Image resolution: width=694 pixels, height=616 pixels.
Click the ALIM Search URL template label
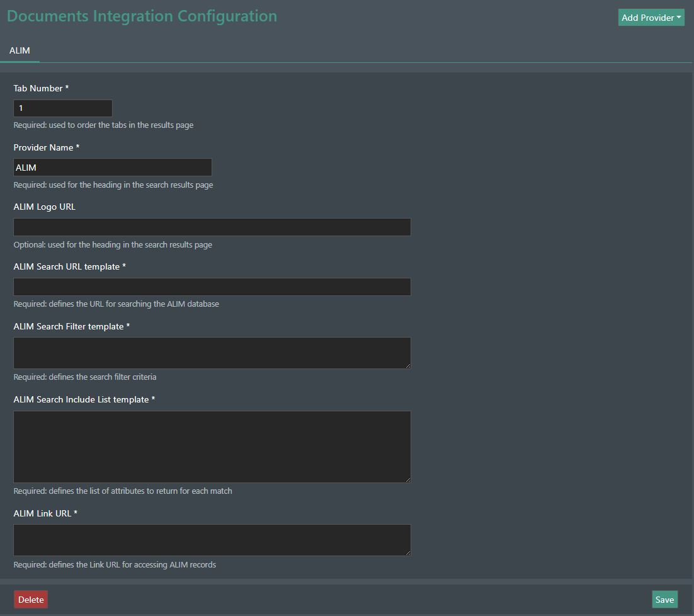pyautogui.click(x=69, y=266)
